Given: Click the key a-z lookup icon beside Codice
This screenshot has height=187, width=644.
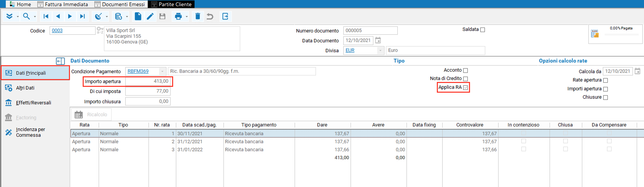Looking at the screenshot, I should pyautogui.click(x=100, y=30).
